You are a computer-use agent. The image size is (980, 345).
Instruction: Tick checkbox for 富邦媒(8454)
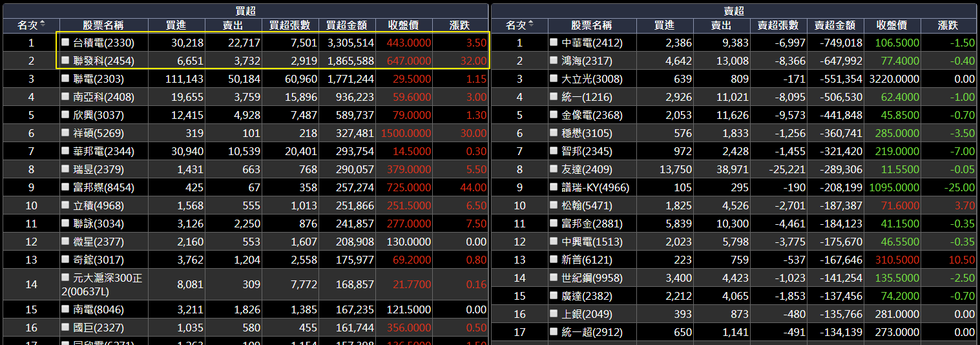(65, 187)
